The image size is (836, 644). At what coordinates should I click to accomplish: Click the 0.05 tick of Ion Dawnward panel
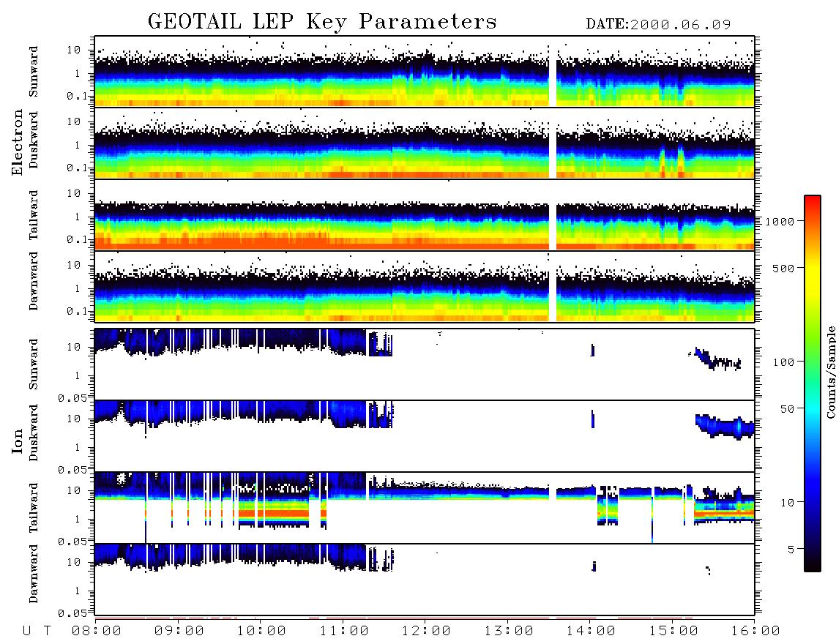coord(72,613)
